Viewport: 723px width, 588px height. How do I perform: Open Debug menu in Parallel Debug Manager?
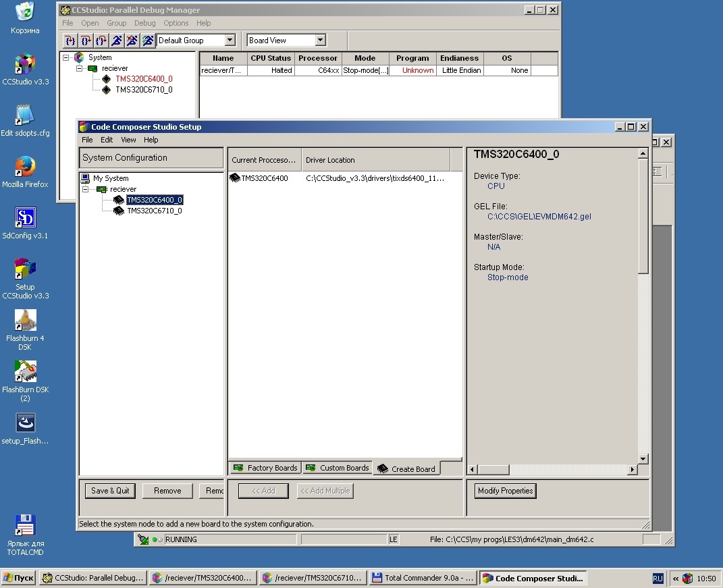[144, 23]
